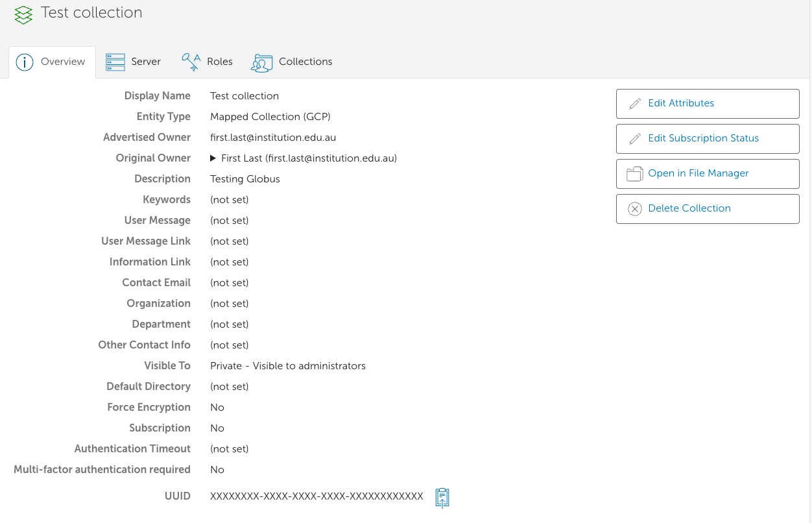Click the 'Force Encryption' field label

pos(149,407)
